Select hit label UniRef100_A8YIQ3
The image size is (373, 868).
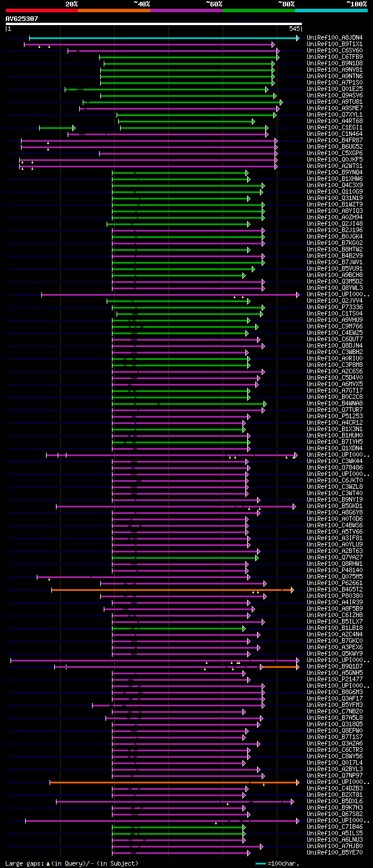(335, 211)
